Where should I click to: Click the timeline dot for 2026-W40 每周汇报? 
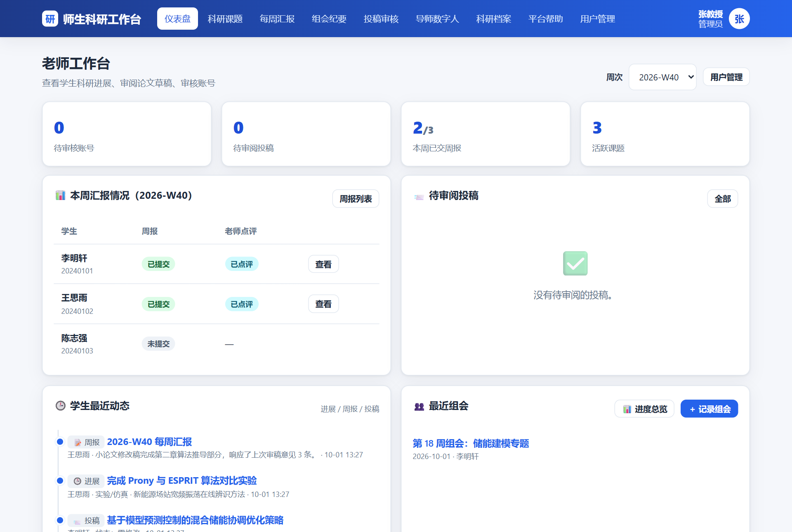point(60,442)
